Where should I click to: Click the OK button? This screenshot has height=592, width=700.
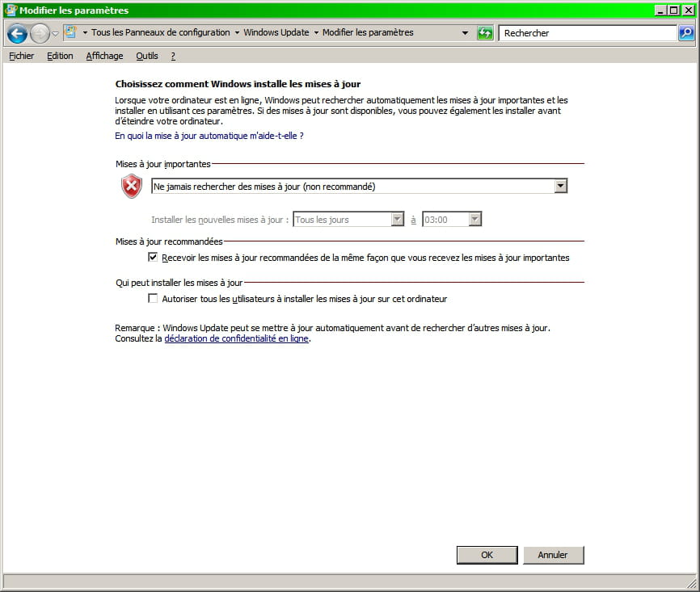click(487, 555)
